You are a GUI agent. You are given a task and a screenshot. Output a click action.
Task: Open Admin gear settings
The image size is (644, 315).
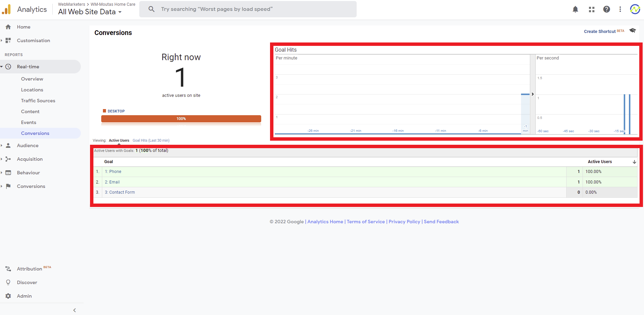pyautogui.click(x=8, y=296)
